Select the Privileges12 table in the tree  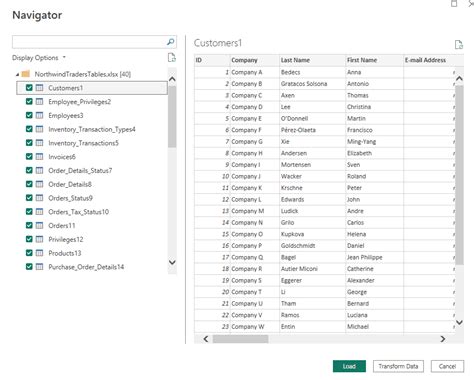click(92, 239)
